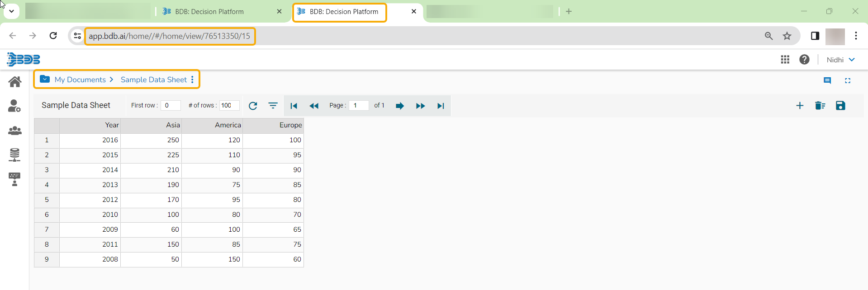Open the Chrome three-dot menu
The width and height of the screenshot is (868, 290).
(856, 36)
